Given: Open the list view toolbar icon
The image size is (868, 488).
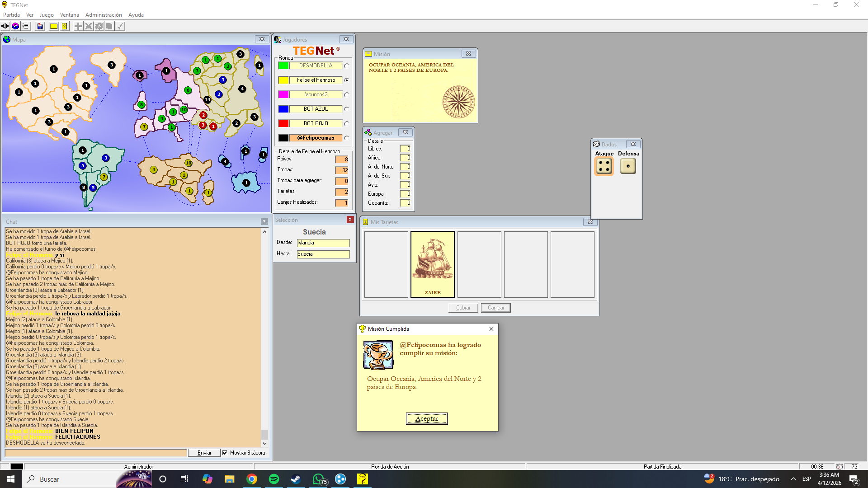Looking at the screenshot, I should 25,26.
